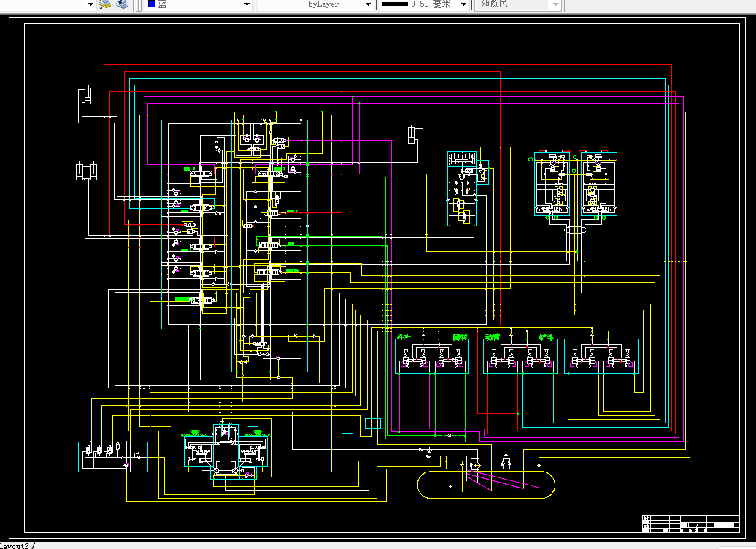Select the green 斗杆 label text
Viewport: 756px width, 549px height.
(404, 337)
